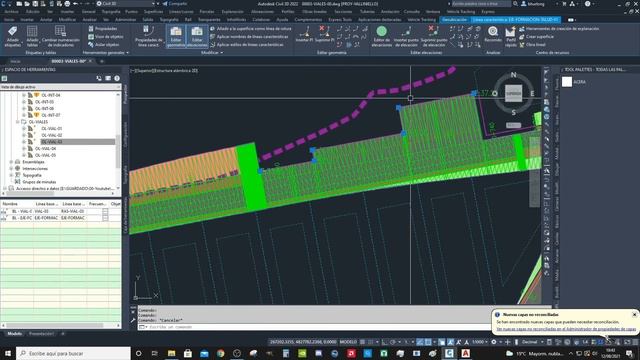Switch to the Modelo layout tab
Screen dimensions: 640x360
14,334
